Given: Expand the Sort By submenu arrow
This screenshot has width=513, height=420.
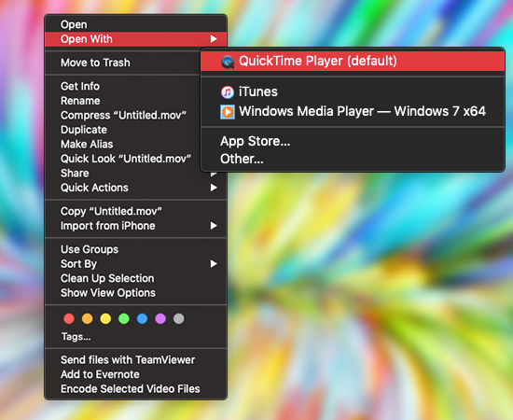Looking at the screenshot, I should [x=214, y=264].
